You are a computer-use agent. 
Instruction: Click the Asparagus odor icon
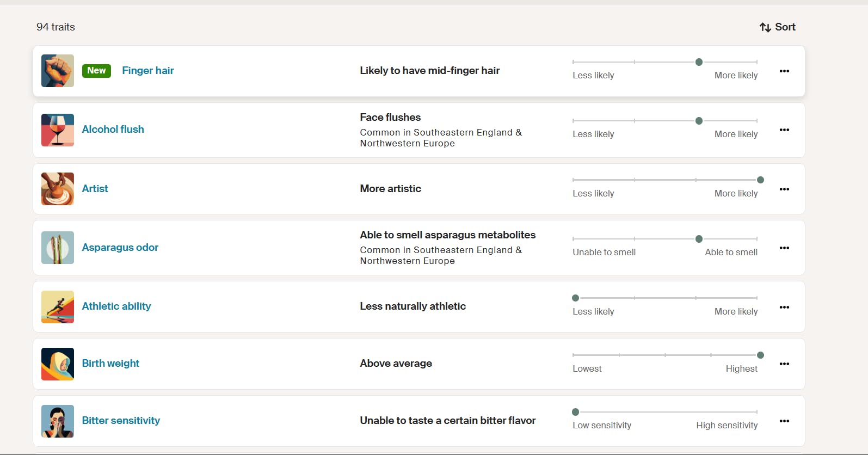pyautogui.click(x=58, y=248)
